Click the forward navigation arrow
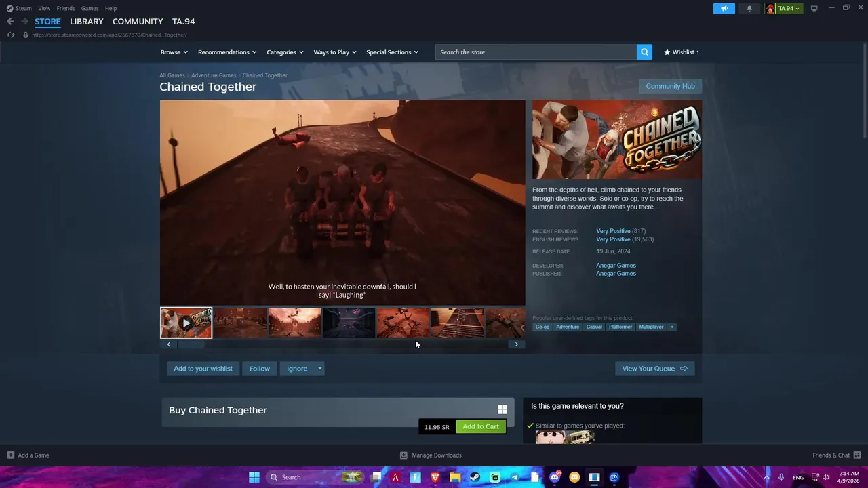This screenshot has width=868, height=488. pos(24,22)
